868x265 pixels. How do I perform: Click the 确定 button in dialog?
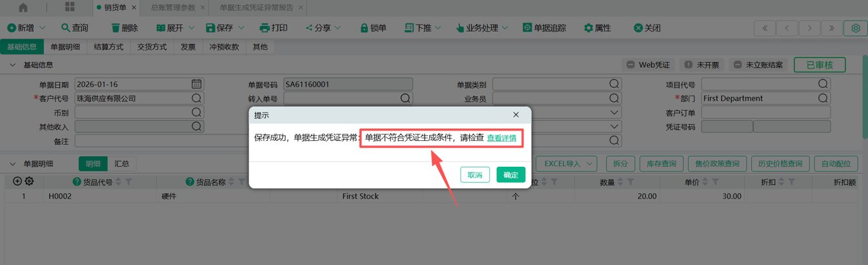click(510, 175)
